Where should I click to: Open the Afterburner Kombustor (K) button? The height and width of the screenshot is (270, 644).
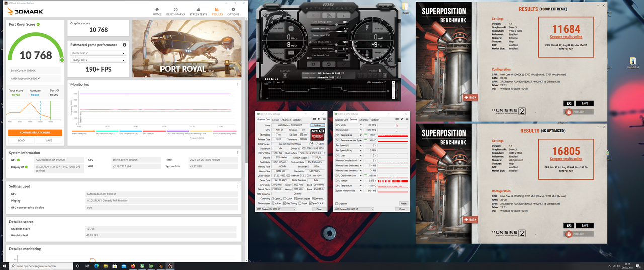[313, 15]
